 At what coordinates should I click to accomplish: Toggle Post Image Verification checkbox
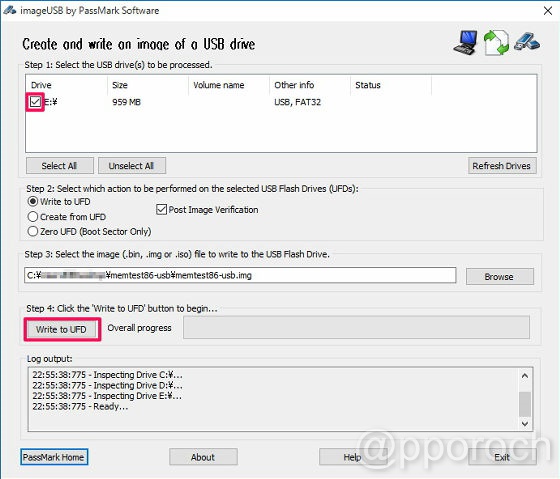click(x=161, y=209)
